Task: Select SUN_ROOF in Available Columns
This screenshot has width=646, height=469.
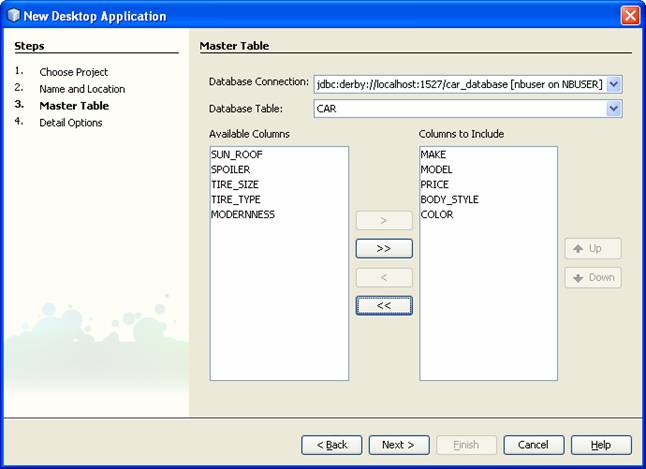Action: tap(236, 155)
